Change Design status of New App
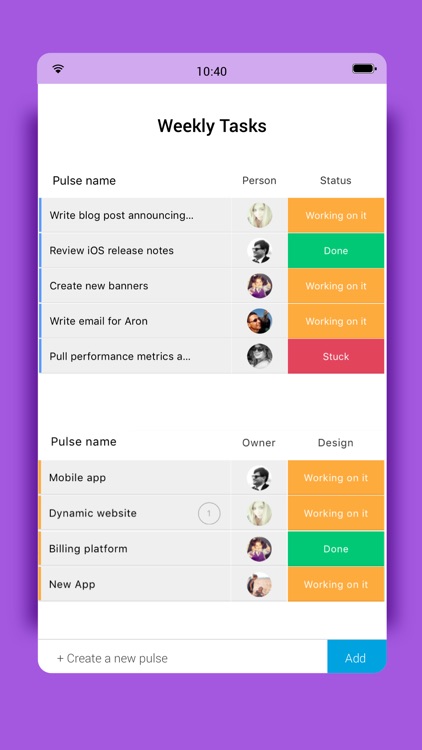 [x=336, y=585]
